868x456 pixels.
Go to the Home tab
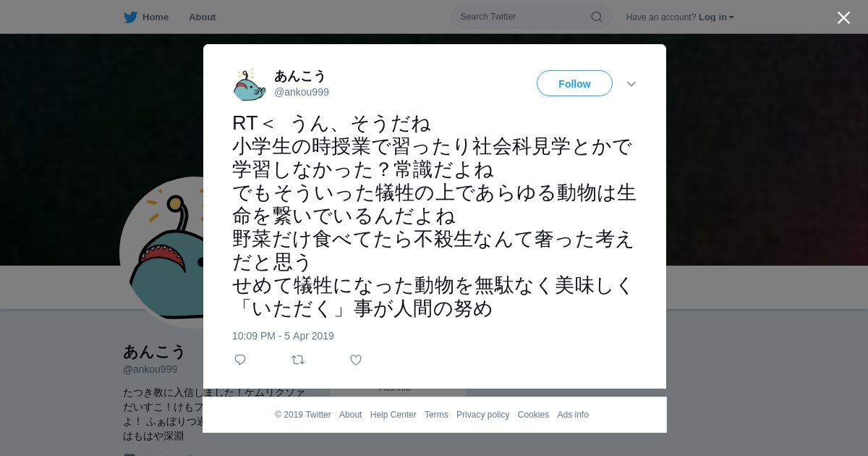click(147, 17)
